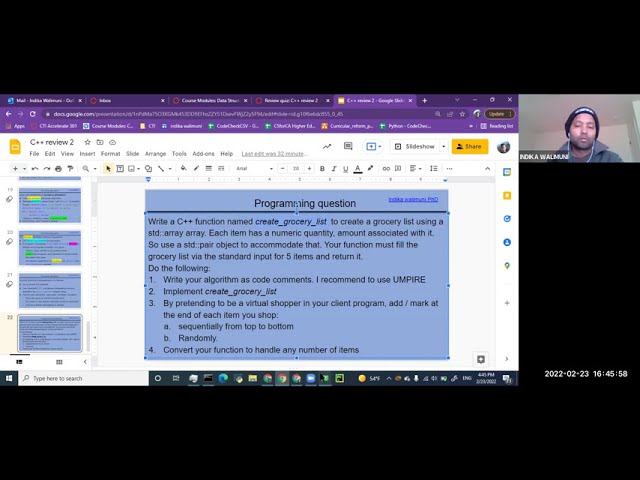Open the Arial font dropdown
Viewport: 640px width, 480px height.
click(x=255, y=169)
